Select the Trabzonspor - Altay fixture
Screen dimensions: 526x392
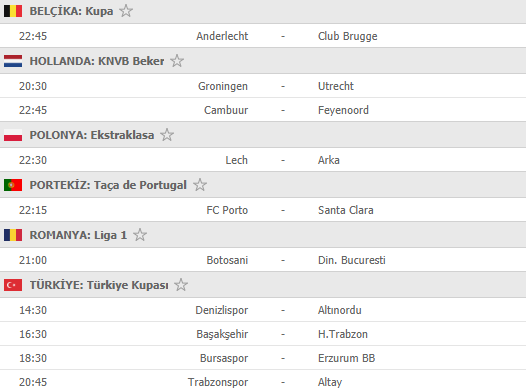pos(263,382)
